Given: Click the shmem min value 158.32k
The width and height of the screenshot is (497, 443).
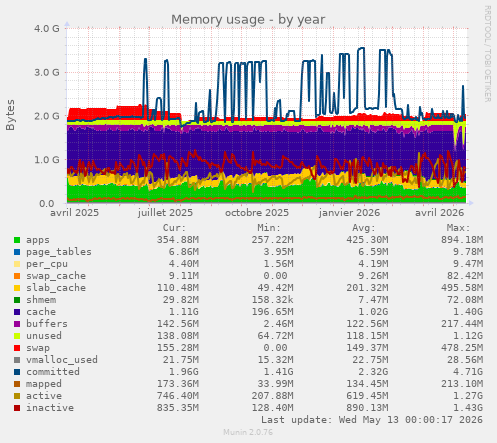Looking at the screenshot, I should [x=272, y=300].
